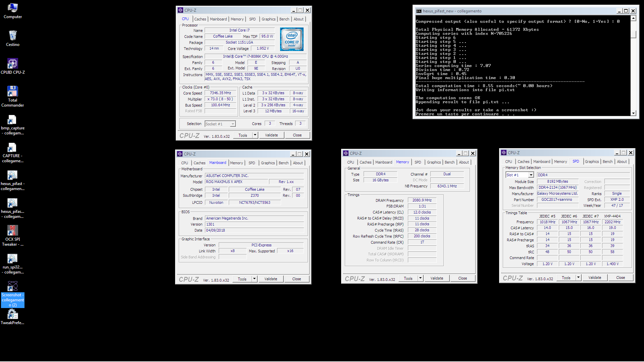Click Close button in the SPD CPU-Z window
The image size is (644, 362).
coord(621,278)
